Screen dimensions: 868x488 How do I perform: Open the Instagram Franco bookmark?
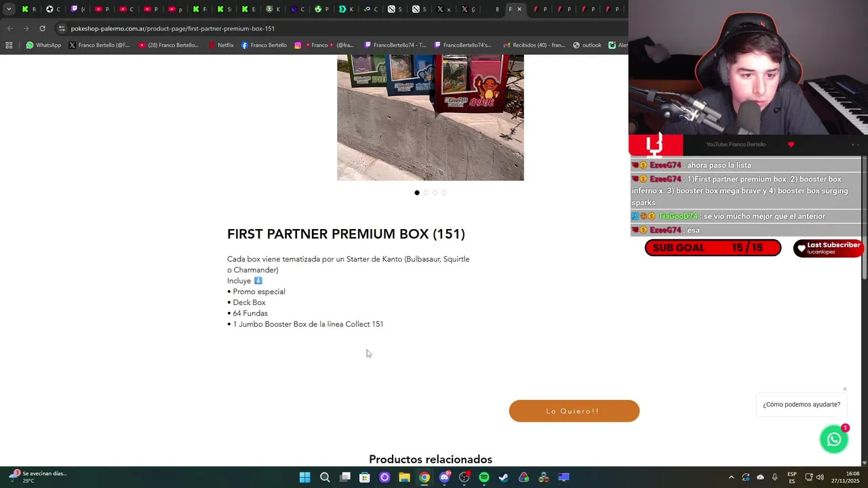323,45
